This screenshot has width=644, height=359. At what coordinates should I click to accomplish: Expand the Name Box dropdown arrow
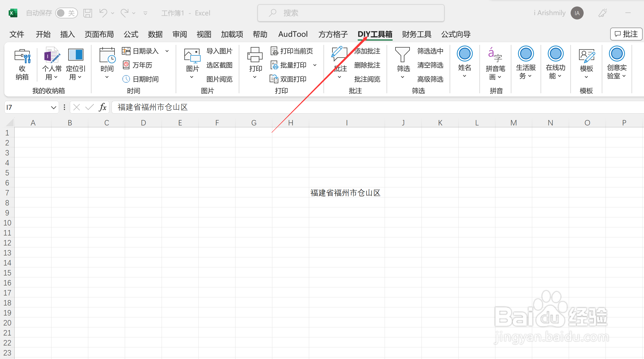coord(53,108)
